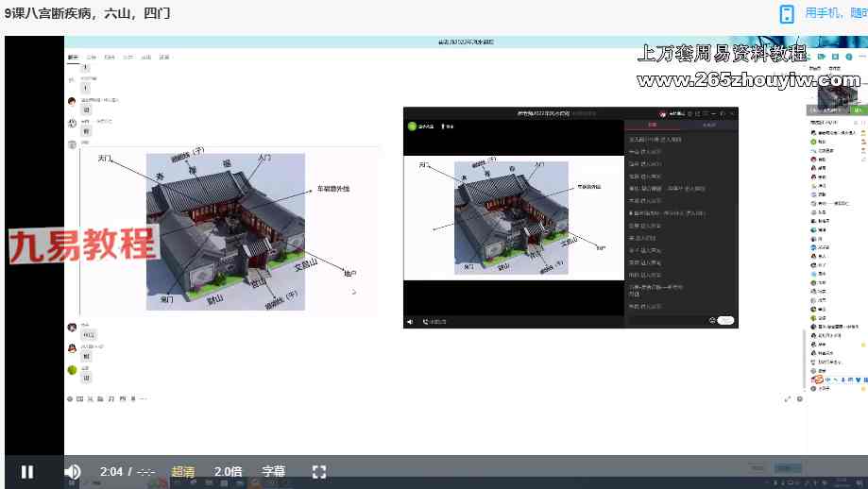Pause the video playback

point(27,472)
